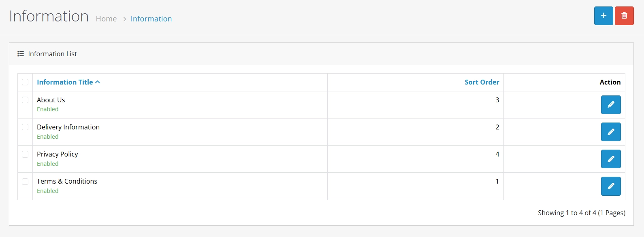Toggle the select-all header checkbox

click(x=25, y=82)
